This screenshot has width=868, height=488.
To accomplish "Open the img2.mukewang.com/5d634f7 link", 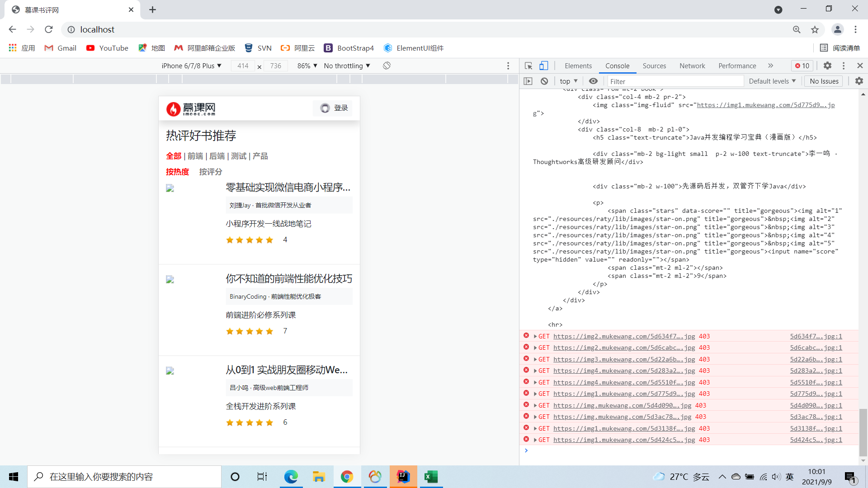I will 624,336.
